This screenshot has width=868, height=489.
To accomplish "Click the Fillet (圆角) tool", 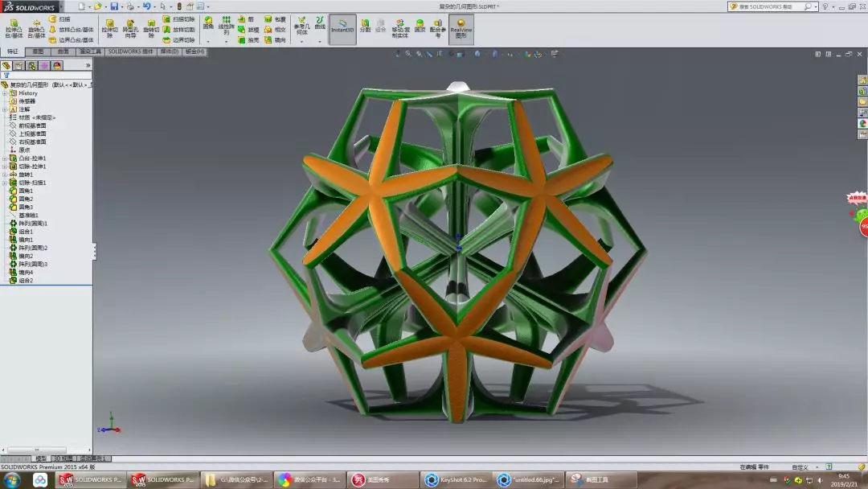I will (208, 23).
